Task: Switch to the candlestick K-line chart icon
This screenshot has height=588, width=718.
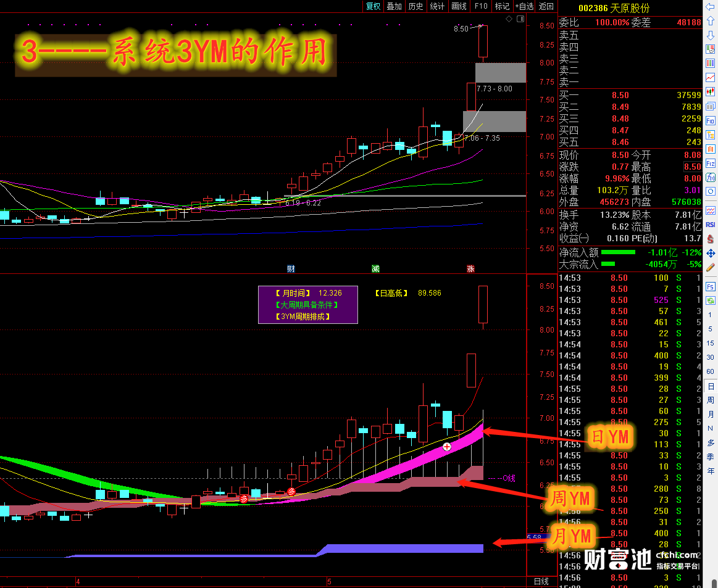Action: (710, 91)
